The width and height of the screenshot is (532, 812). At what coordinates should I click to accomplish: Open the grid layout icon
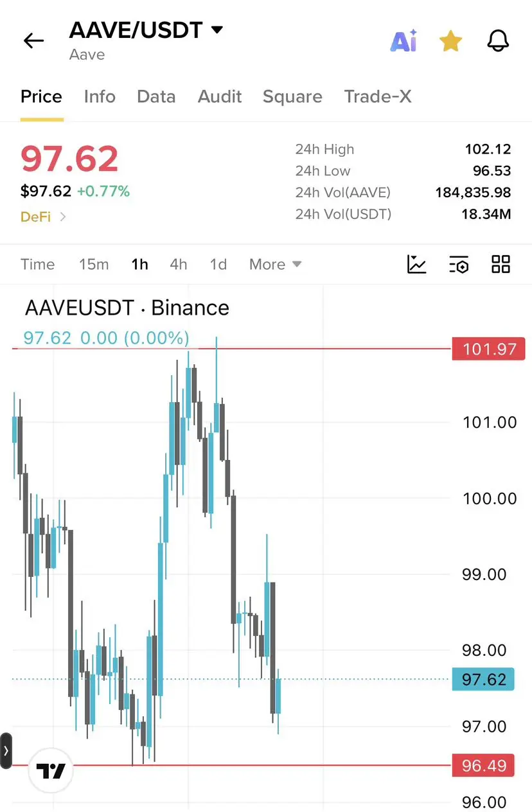click(x=501, y=264)
